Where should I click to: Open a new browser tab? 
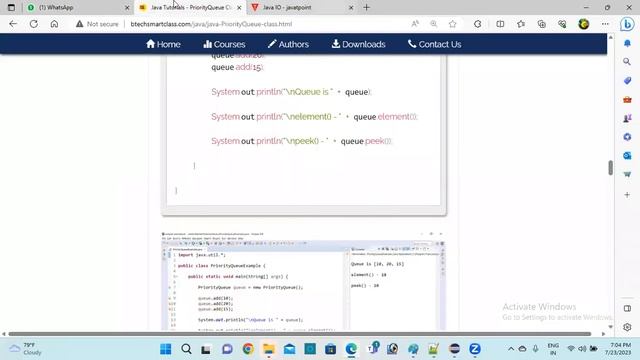click(x=367, y=7)
